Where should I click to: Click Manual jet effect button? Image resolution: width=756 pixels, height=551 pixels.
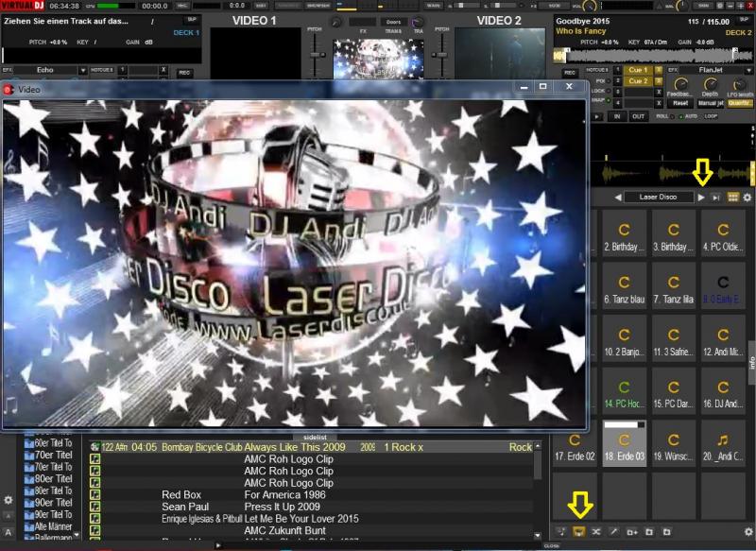(x=711, y=103)
